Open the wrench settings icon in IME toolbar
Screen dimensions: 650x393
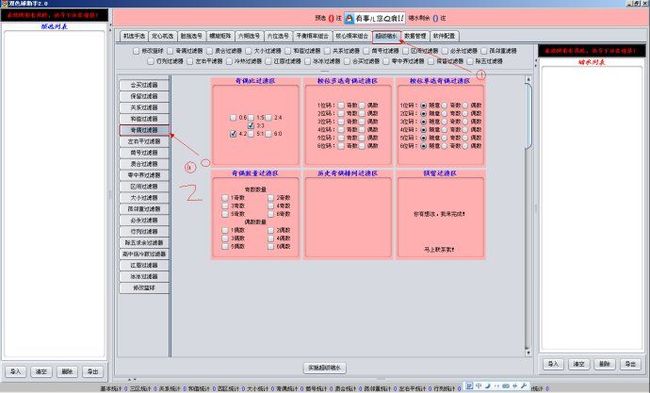[x=524, y=386]
